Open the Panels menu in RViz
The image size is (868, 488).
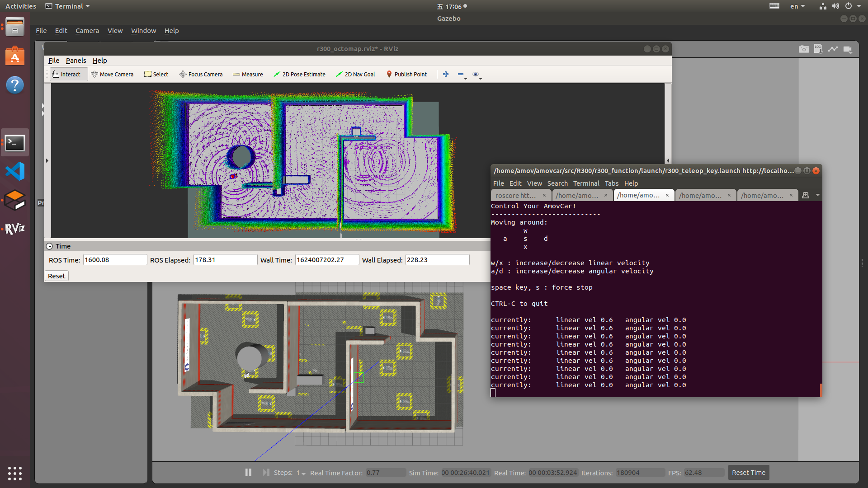tap(75, 61)
